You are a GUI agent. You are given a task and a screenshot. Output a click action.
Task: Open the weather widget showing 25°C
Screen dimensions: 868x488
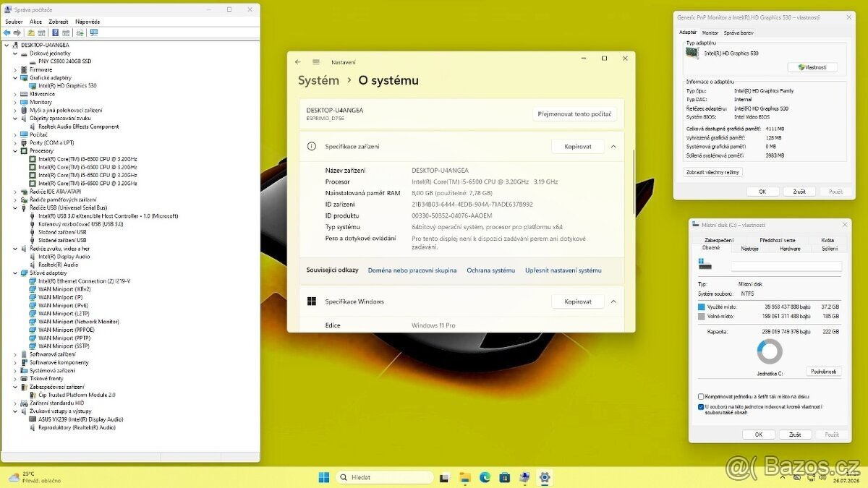pyautogui.click(x=33, y=477)
